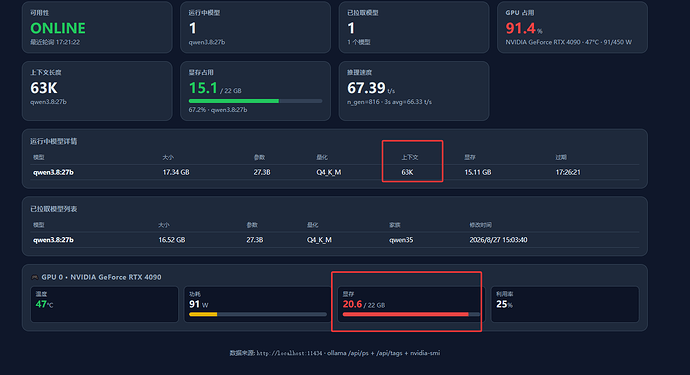Click the 1 个模型 caption
This screenshot has width=690, height=375.
coord(359,42)
